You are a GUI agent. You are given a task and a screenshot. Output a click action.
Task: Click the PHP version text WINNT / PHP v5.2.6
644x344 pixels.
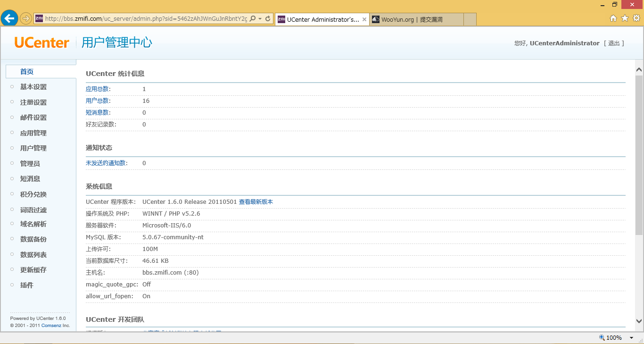(x=171, y=213)
